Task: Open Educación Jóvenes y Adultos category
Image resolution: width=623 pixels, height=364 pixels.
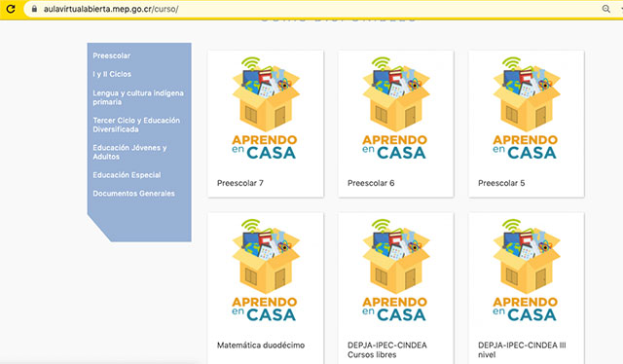Action: [129, 152]
